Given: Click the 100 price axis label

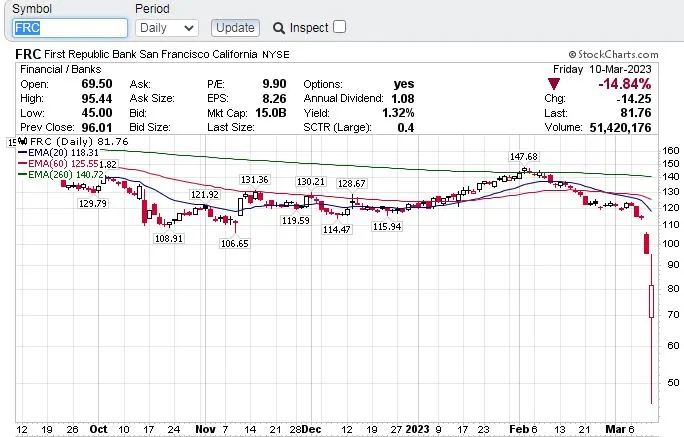Looking at the screenshot, I should (x=670, y=244).
